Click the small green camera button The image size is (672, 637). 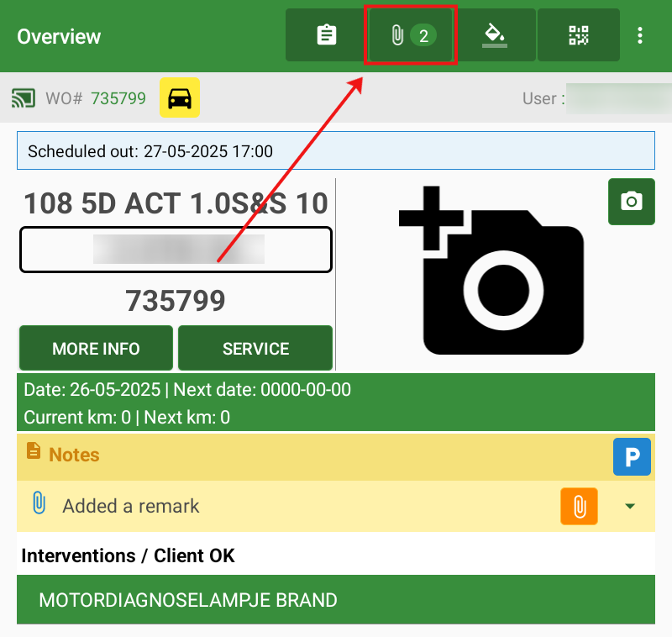click(x=631, y=202)
